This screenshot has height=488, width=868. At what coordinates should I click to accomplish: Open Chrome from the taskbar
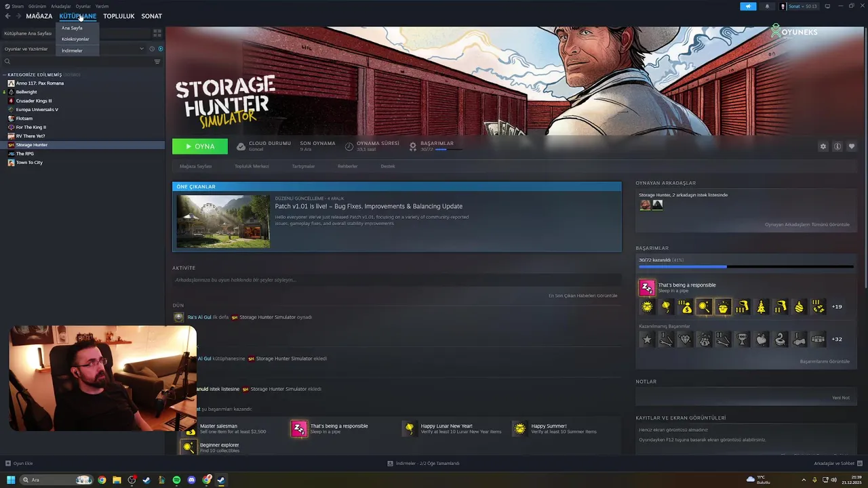[x=102, y=480]
